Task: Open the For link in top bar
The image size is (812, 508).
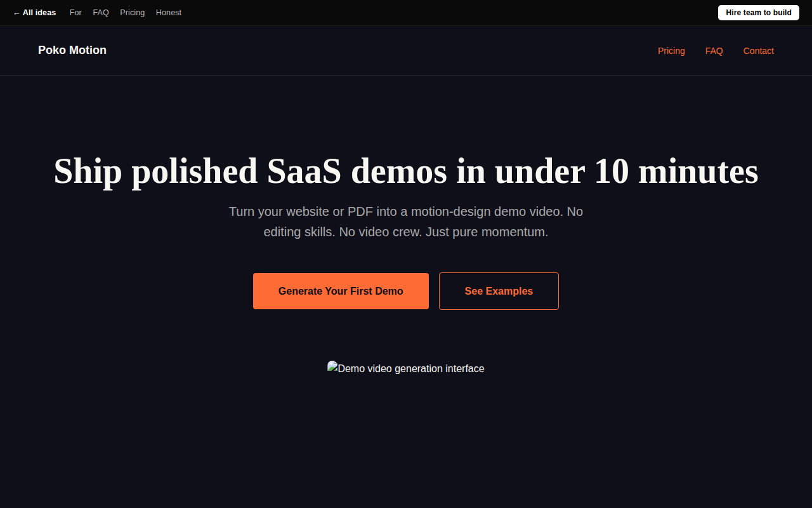Action: point(75,13)
